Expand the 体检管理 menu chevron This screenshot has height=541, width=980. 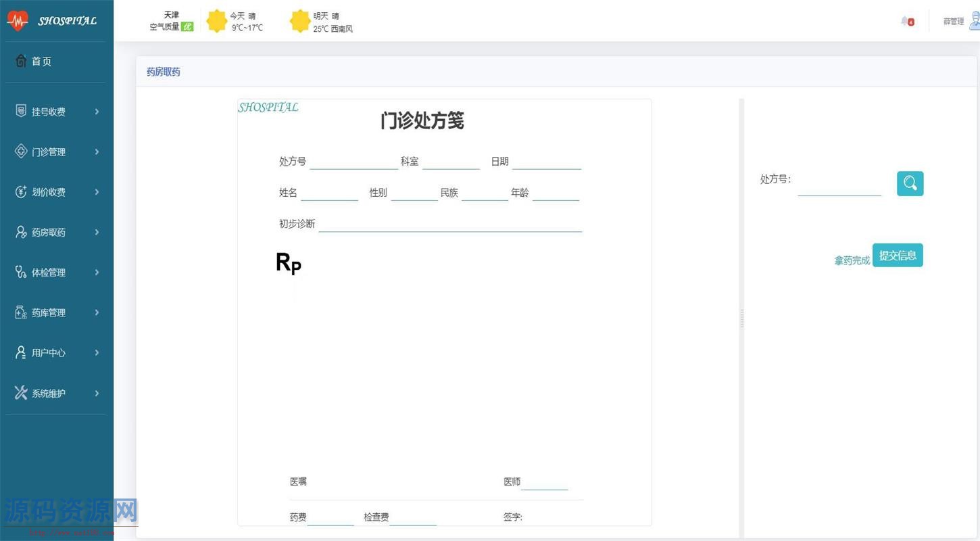[x=97, y=272]
